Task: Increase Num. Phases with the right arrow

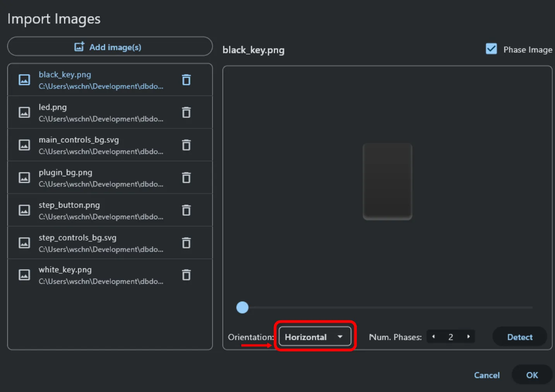Action: tap(468, 337)
